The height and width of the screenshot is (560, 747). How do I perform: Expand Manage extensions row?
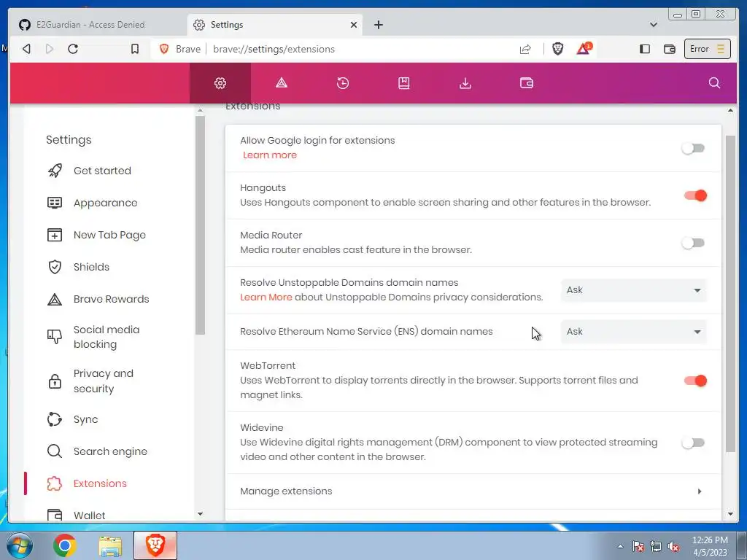(x=473, y=491)
